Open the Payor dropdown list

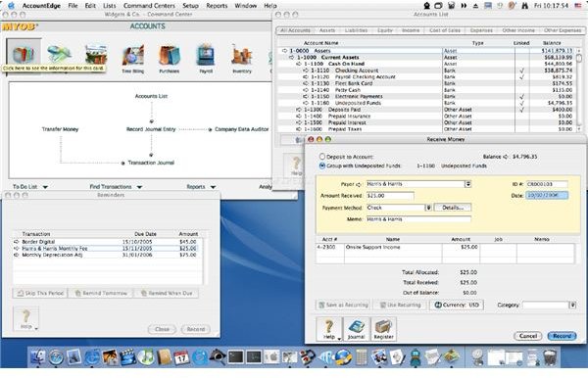click(x=468, y=184)
